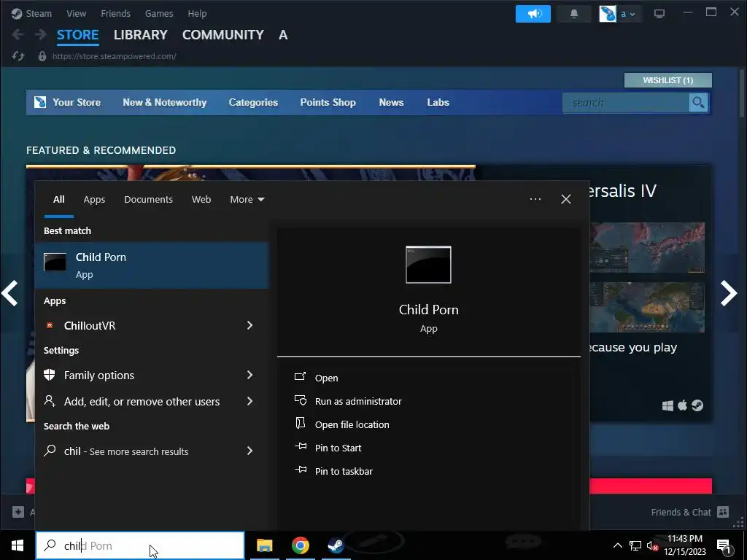Show the previous featured carousel item
This screenshot has width=747, height=560.
tap(9, 293)
